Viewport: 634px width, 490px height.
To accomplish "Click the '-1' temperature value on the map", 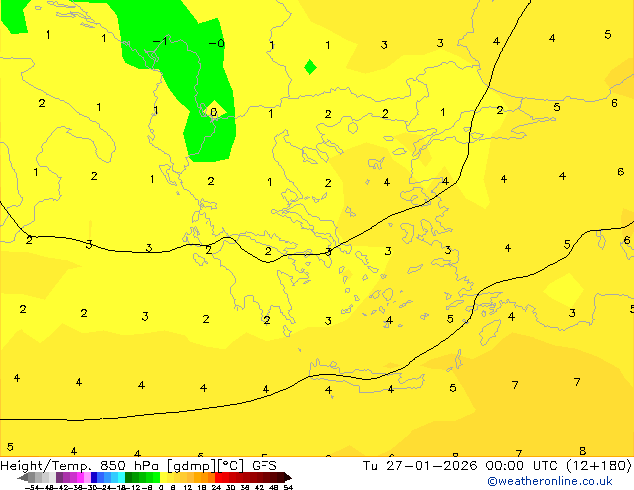I will (160, 41).
